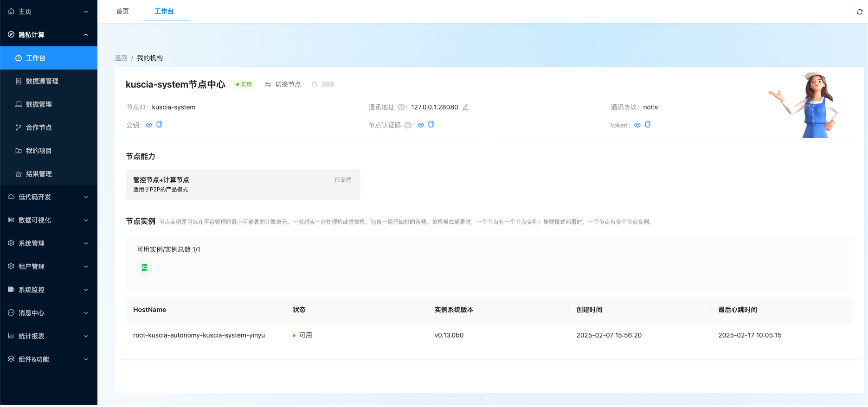Click the 我的项目 folder icon

19,151
